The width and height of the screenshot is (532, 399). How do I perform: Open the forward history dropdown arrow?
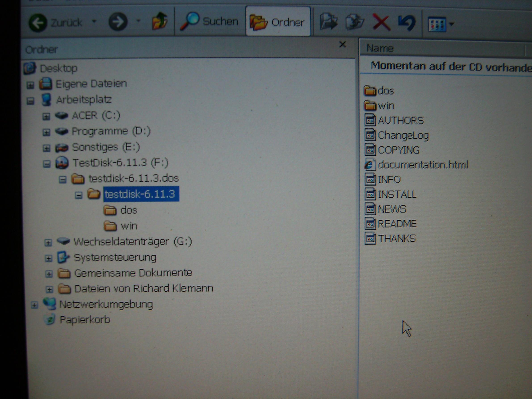pos(138,21)
